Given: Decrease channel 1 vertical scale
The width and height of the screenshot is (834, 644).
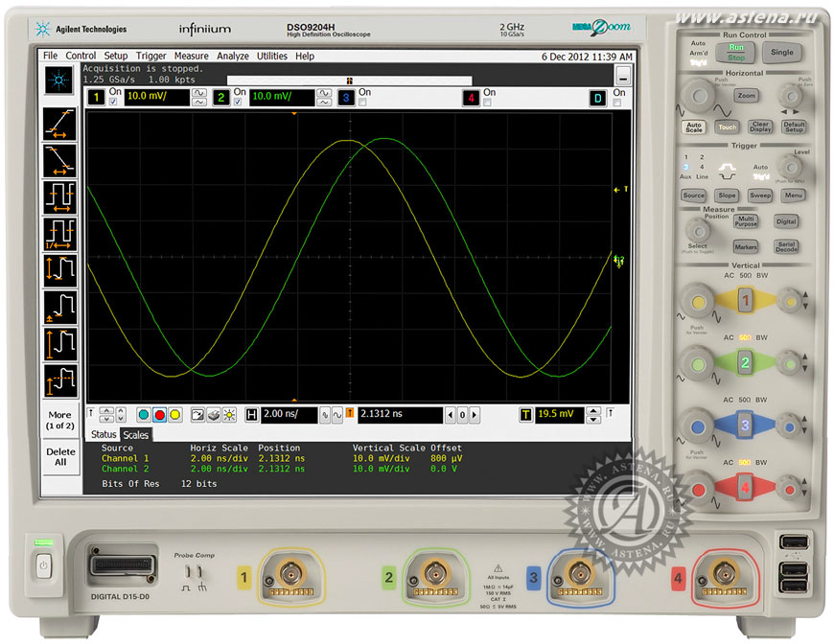Looking at the screenshot, I should (199, 103).
